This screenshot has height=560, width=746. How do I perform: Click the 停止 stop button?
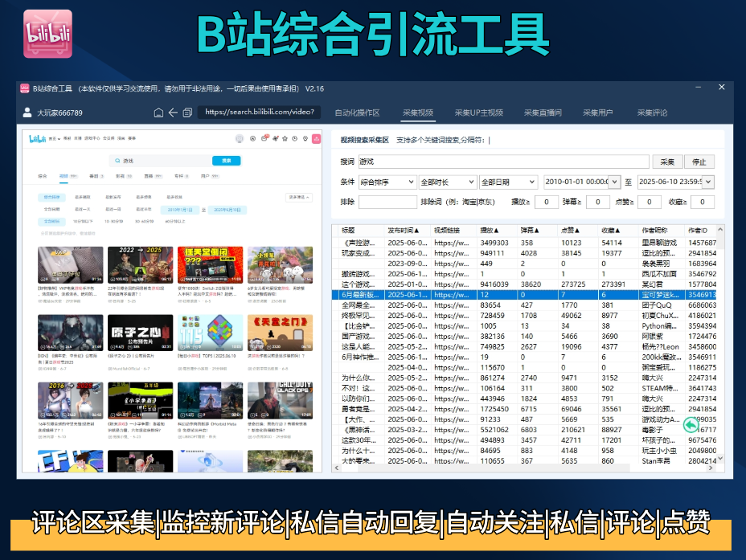pyautogui.click(x=698, y=161)
